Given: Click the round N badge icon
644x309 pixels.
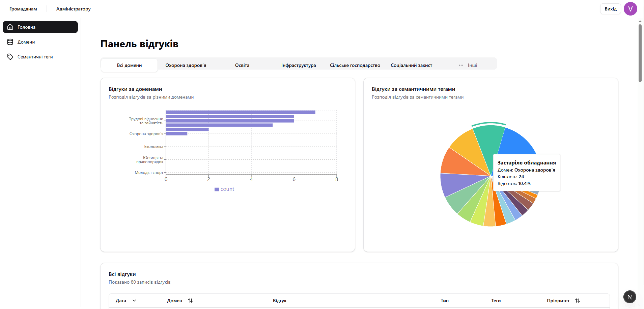Looking at the screenshot, I should 629,297.
